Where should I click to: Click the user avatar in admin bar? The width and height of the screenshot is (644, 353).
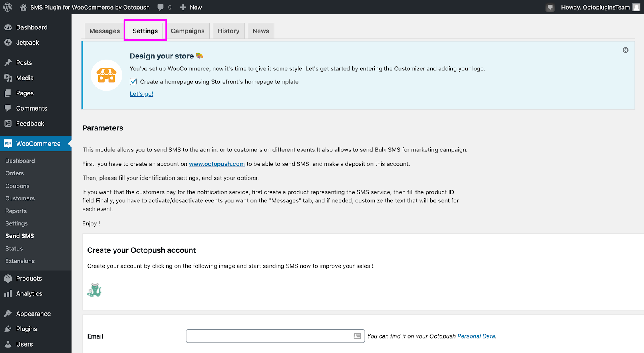[x=636, y=7]
